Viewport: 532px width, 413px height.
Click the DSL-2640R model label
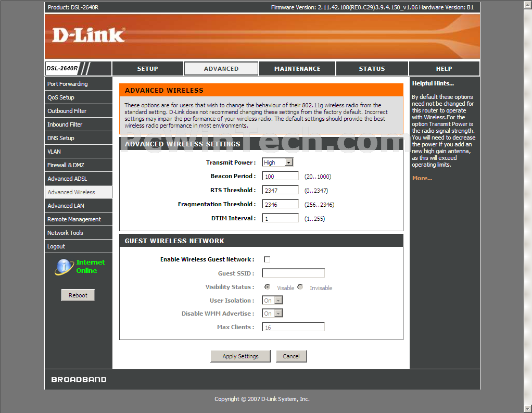pyautogui.click(x=62, y=68)
